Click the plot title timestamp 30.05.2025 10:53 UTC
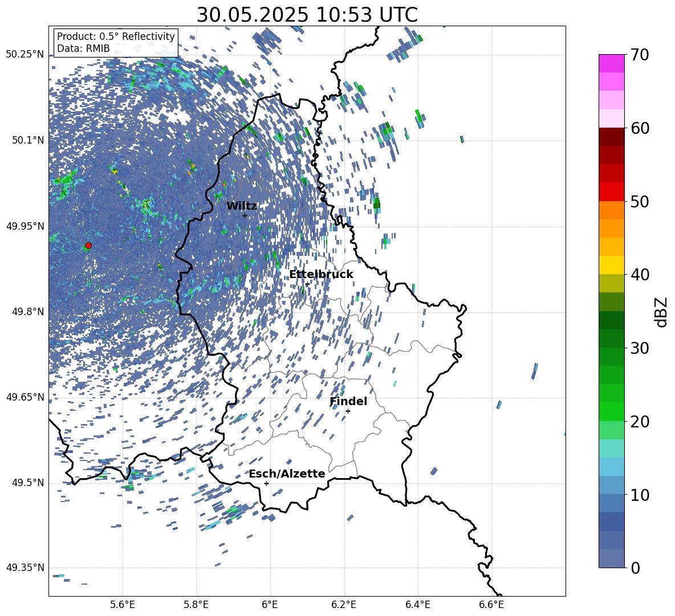The image size is (675, 616). click(307, 15)
